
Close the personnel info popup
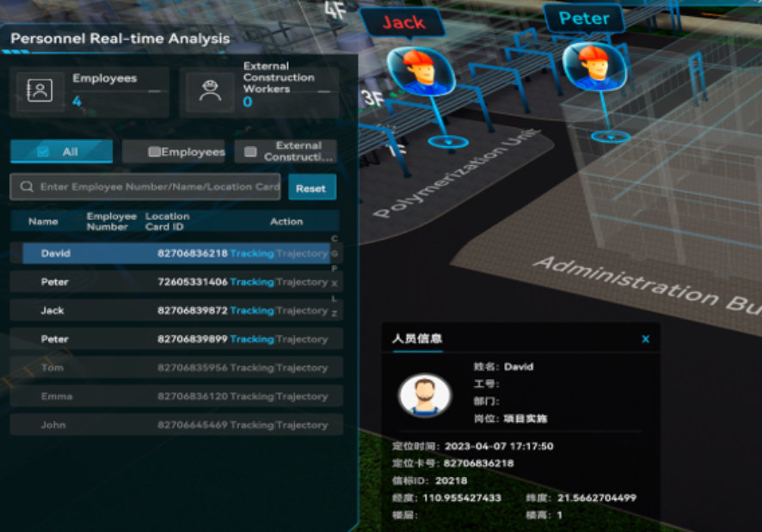pyautogui.click(x=645, y=339)
